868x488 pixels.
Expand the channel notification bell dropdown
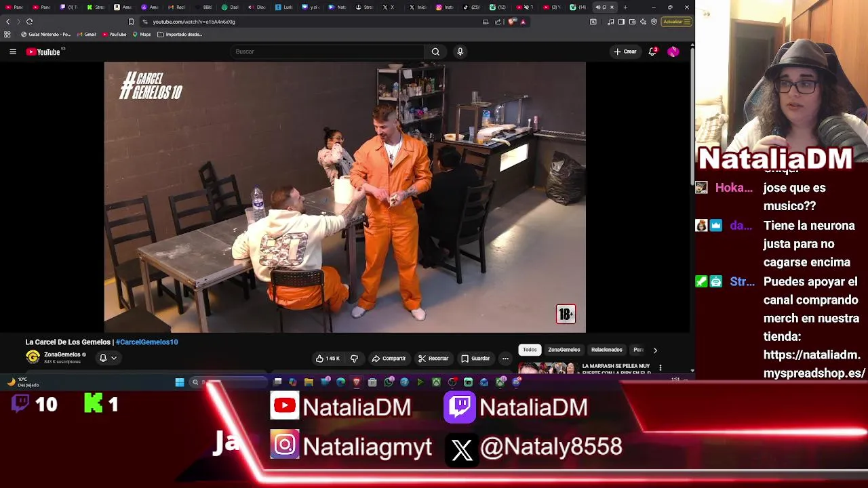tap(107, 358)
